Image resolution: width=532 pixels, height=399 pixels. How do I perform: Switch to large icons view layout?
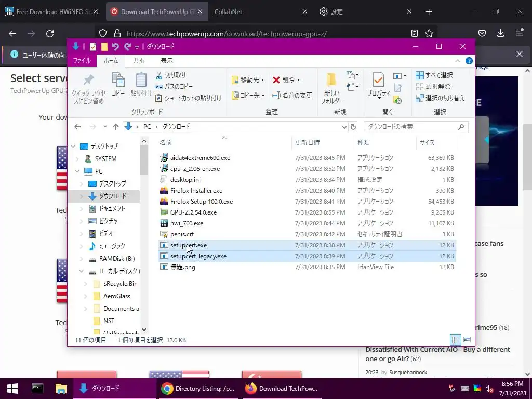(x=467, y=340)
